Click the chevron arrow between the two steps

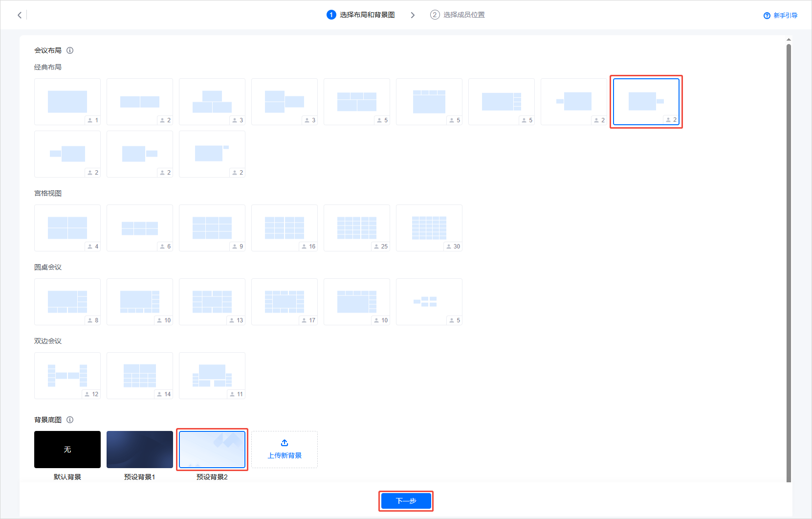click(413, 15)
